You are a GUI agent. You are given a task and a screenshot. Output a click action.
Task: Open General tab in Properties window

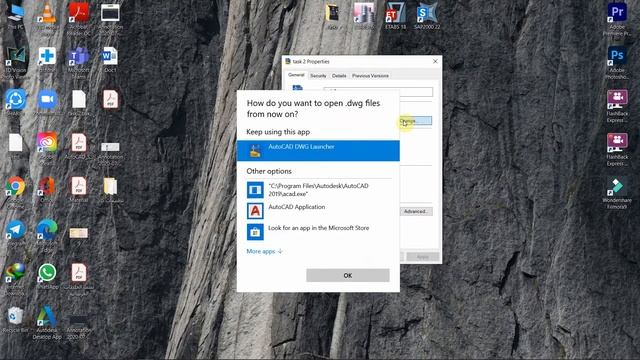[x=296, y=75]
